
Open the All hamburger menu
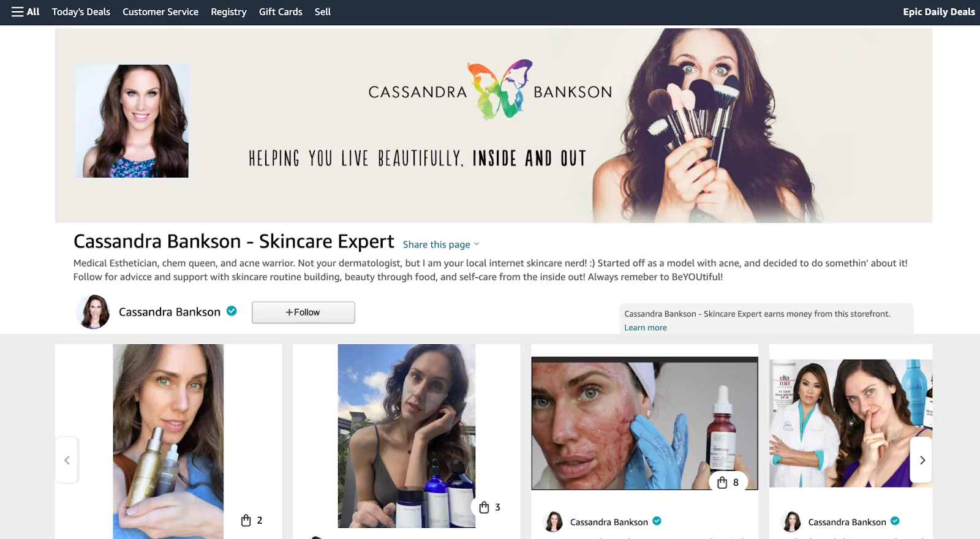(25, 12)
